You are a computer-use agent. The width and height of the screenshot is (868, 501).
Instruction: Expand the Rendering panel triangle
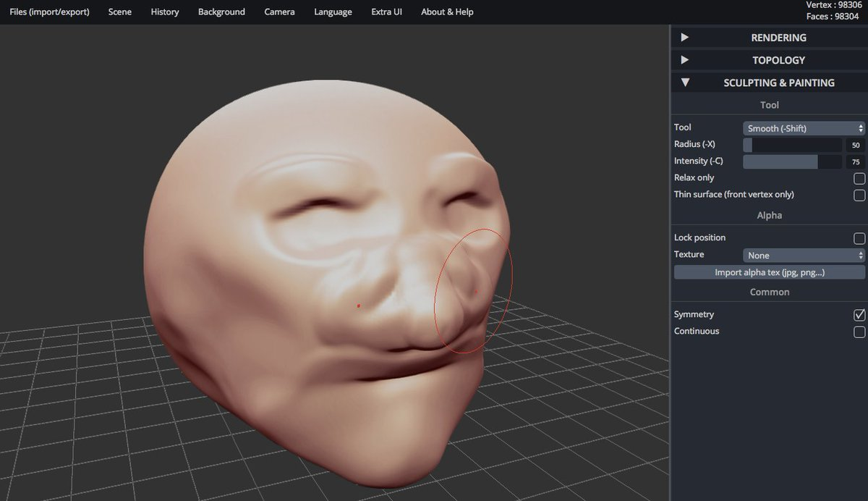click(x=684, y=38)
